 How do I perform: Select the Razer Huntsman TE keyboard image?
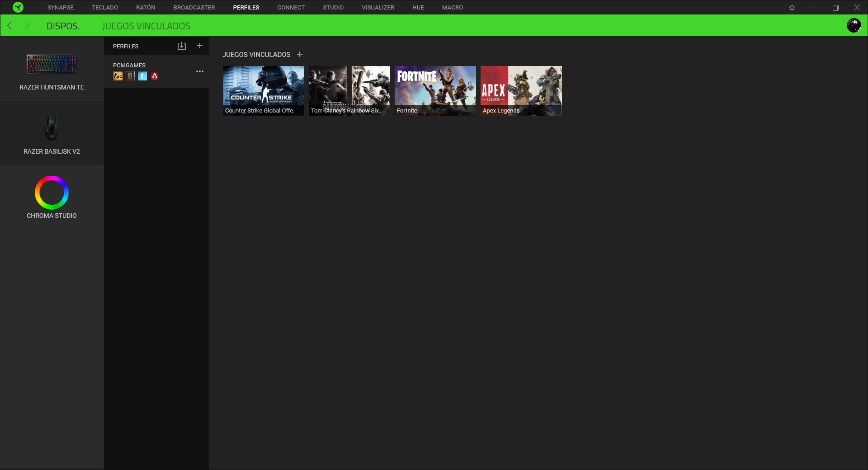click(x=52, y=64)
